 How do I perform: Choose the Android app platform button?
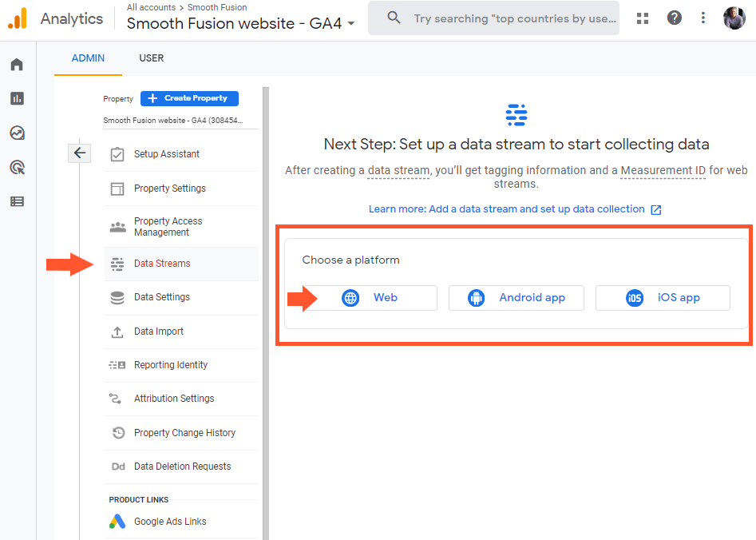click(517, 298)
